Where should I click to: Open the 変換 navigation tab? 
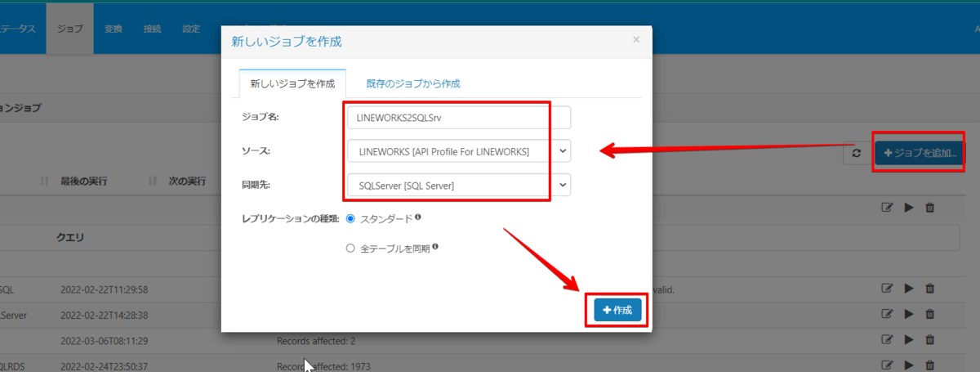[x=114, y=29]
